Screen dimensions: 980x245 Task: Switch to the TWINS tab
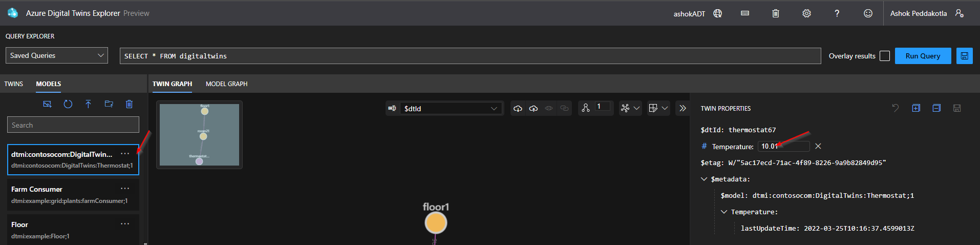pyautogui.click(x=14, y=84)
